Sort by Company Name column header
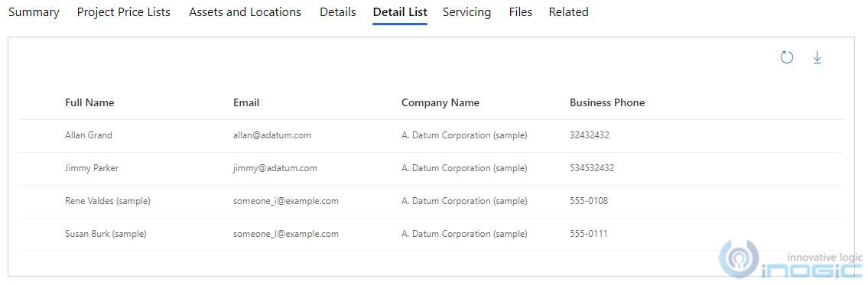Screen dimensions: 868x285 coord(441,102)
